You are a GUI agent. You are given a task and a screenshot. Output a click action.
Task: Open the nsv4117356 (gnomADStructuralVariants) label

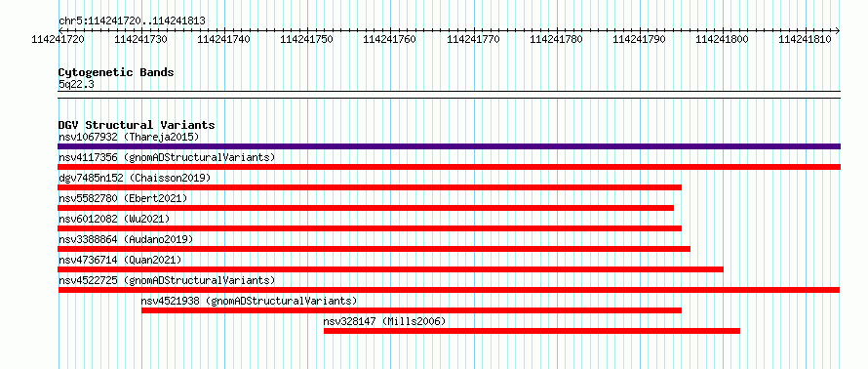pos(167,157)
